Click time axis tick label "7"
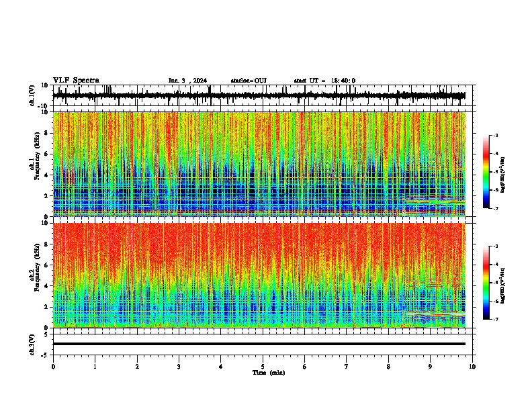 [347, 367]
